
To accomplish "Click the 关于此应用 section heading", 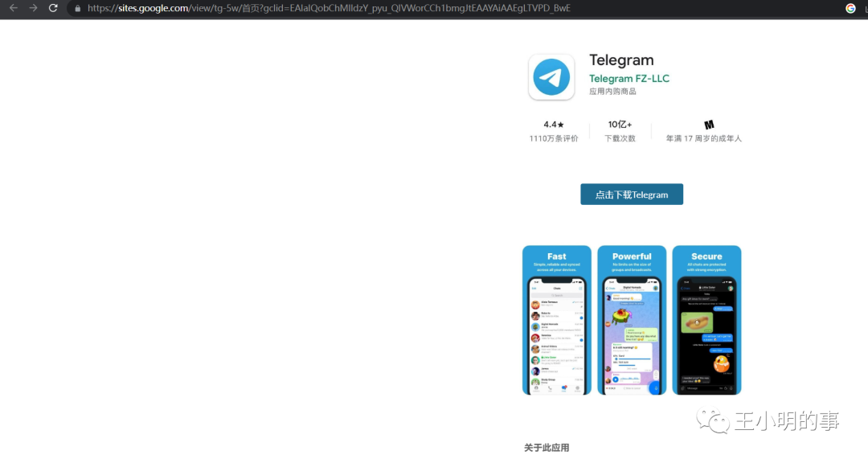I will 547,448.
